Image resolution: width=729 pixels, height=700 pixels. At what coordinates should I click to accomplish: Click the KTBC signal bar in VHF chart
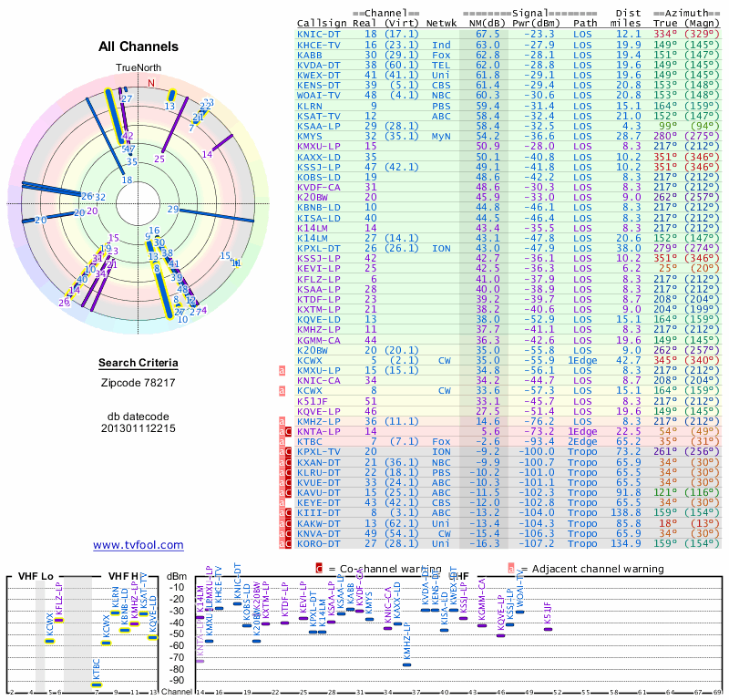(x=97, y=685)
